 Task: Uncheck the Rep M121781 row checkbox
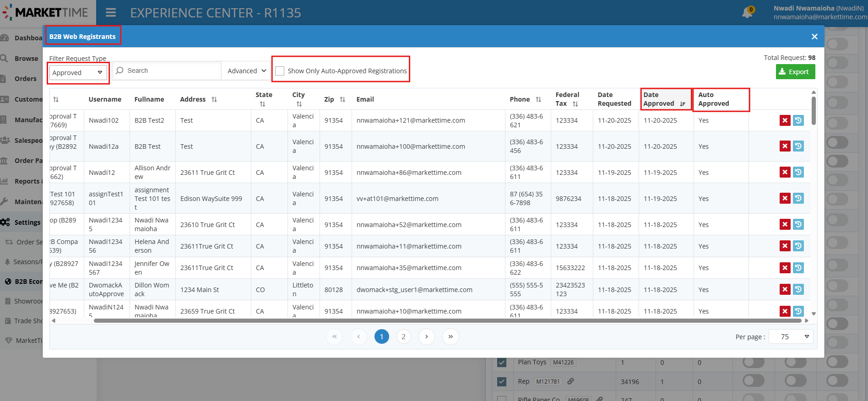pyautogui.click(x=502, y=381)
